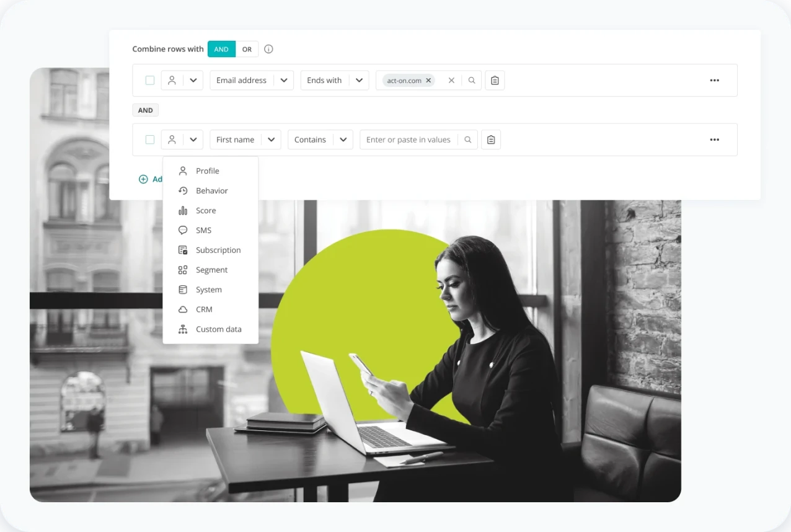The width and height of the screenshot is (791, 532).
Task: Click the Enter or paste in values field
Action: point(408,140)
